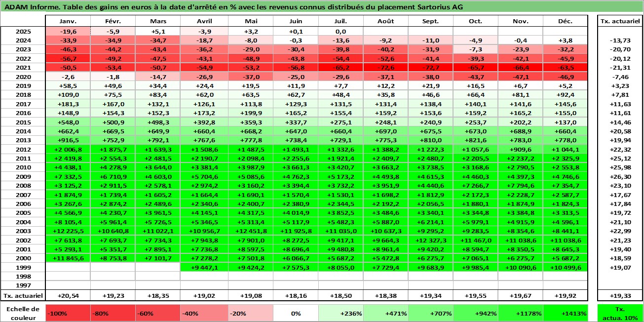
Task: Select the 'Mars' column header
Action: pos(157,21)
